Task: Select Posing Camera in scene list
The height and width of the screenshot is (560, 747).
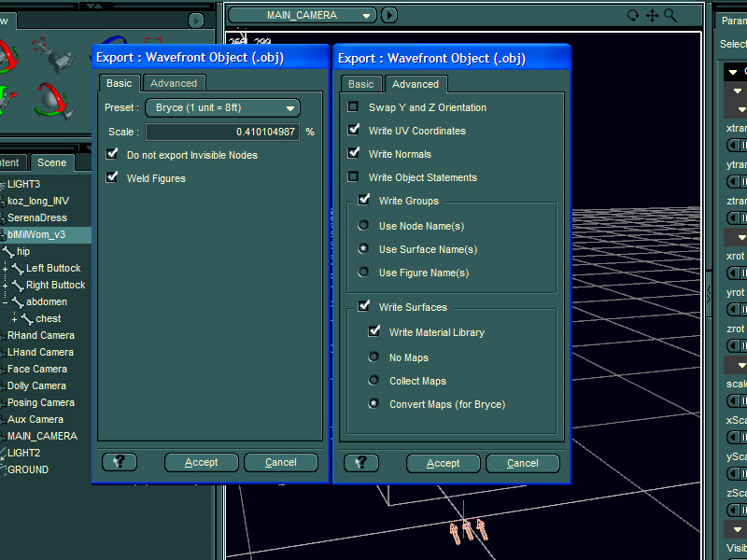Action: pyautogui.click(x=41, y=403)
